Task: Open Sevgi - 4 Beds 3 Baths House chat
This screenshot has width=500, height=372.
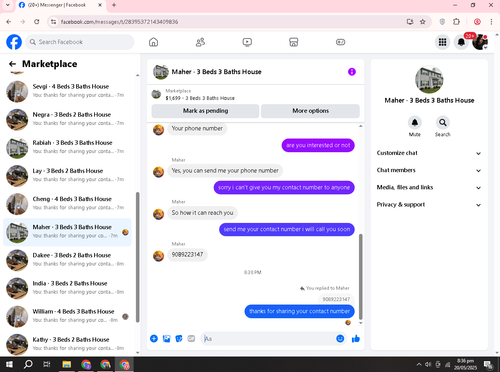Action: click(67, 91)
